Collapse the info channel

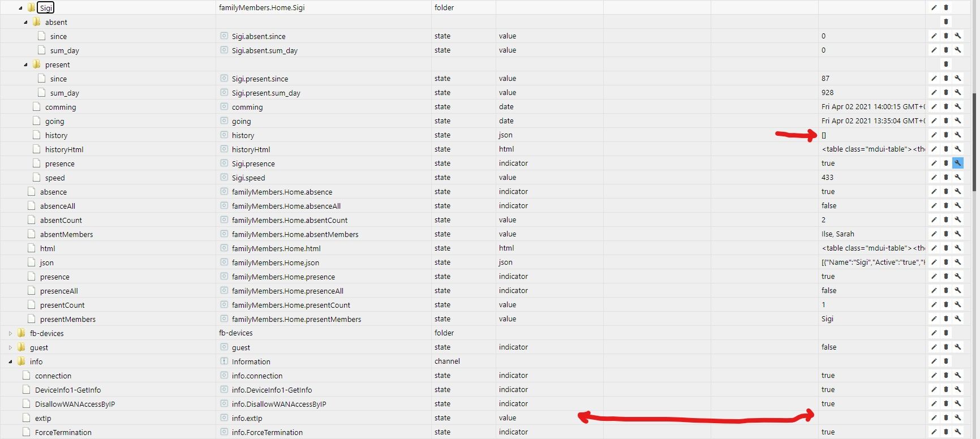(10, 361)
